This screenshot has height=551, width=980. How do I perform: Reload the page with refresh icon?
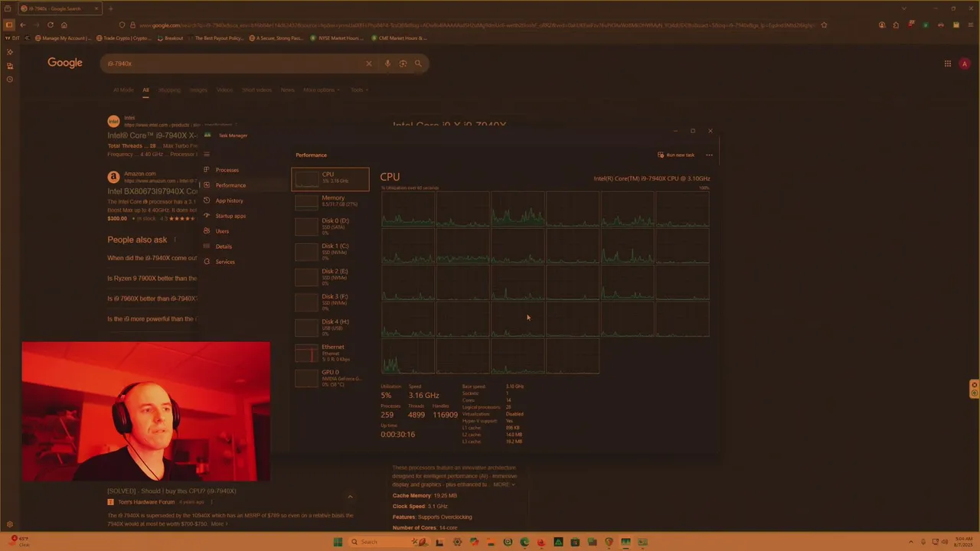pos(51,24)
